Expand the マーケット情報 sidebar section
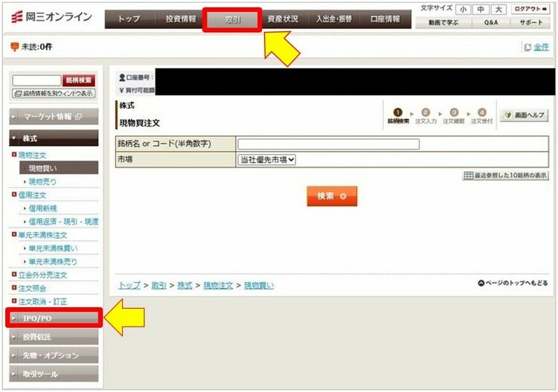This screenshot has height=392, width=558. coord(54,117)
